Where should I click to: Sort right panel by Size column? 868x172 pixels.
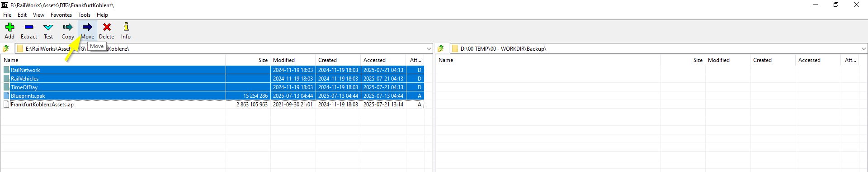[x=683, y=60]
